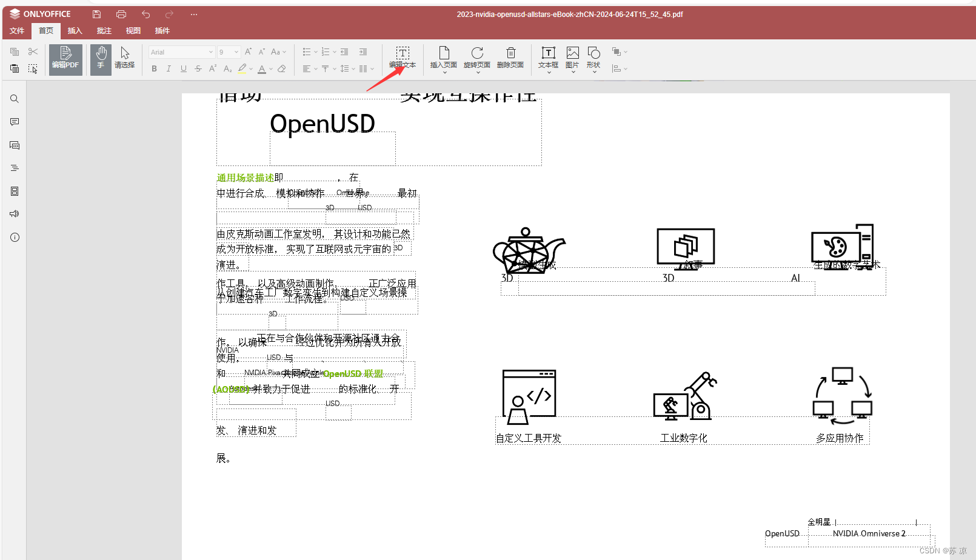
Task: Activate the Hand (手) tool
Action: 101,59
